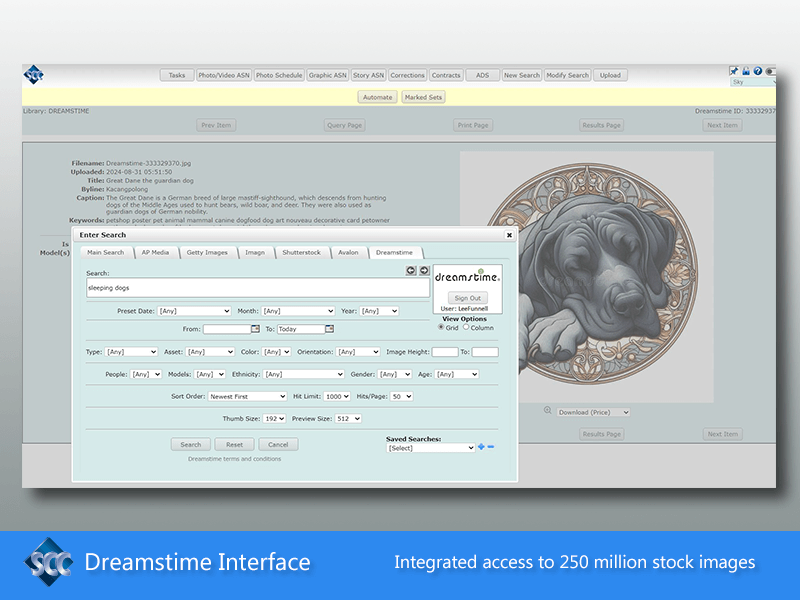The width and height of the screenshot is (800, 600).
Task: Open the Sky theme dropdown
Action: click(x=753, y=82)
